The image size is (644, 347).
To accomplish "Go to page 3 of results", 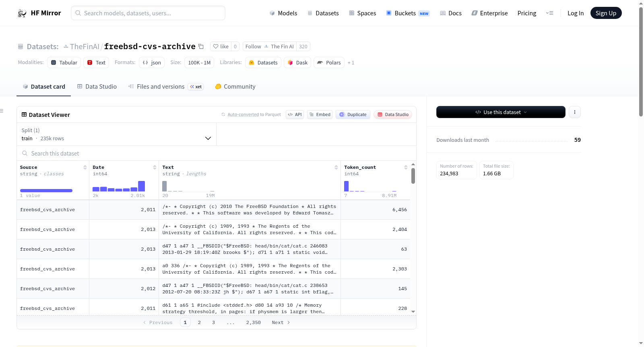I will coord(213,322).
